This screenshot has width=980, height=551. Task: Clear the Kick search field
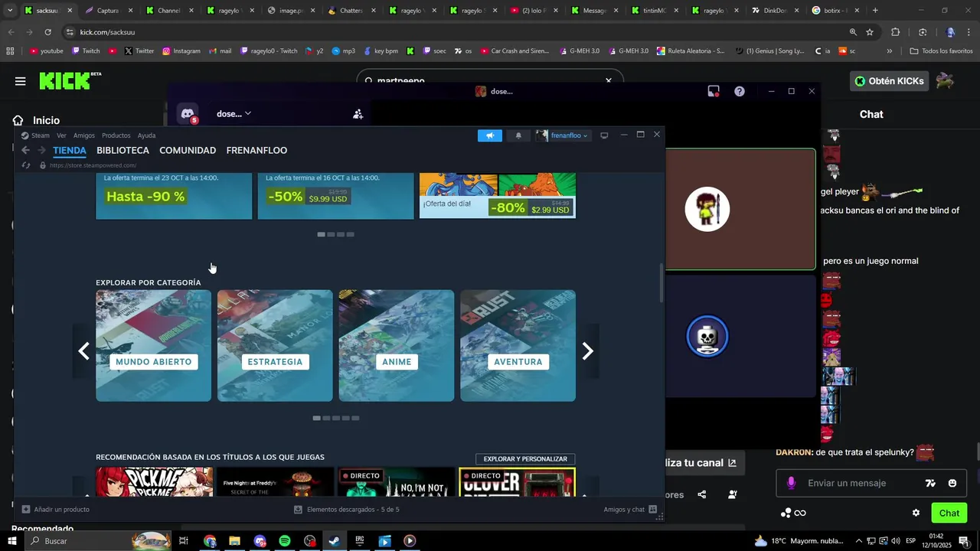[x=609, y=80]
